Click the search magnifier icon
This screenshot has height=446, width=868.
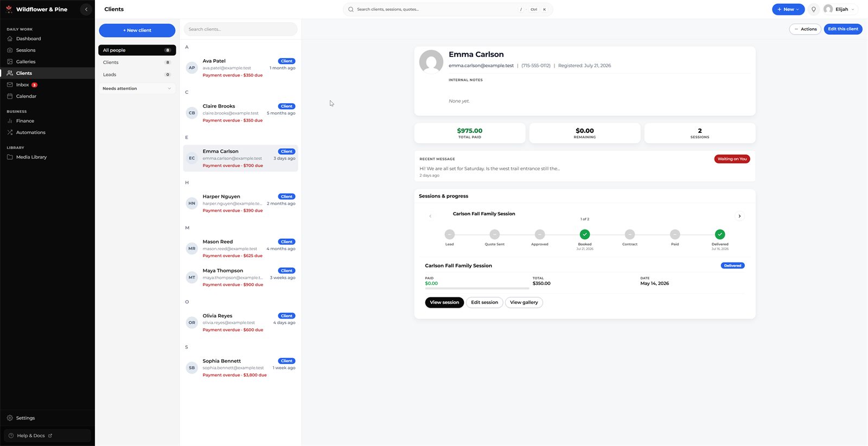[x=351, y=9]
